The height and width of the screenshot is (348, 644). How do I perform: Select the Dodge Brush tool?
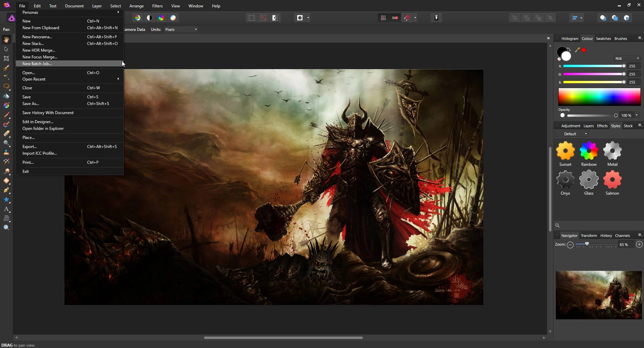(6, 143)
